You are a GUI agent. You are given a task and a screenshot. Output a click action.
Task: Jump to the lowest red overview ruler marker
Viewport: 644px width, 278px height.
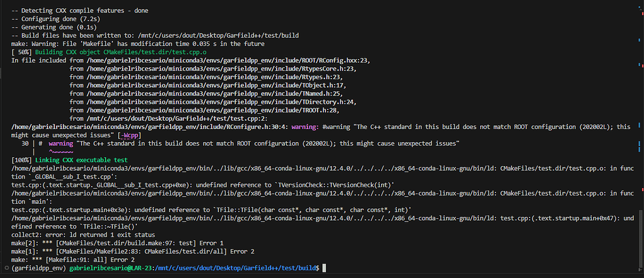click(x=642, y=190)
